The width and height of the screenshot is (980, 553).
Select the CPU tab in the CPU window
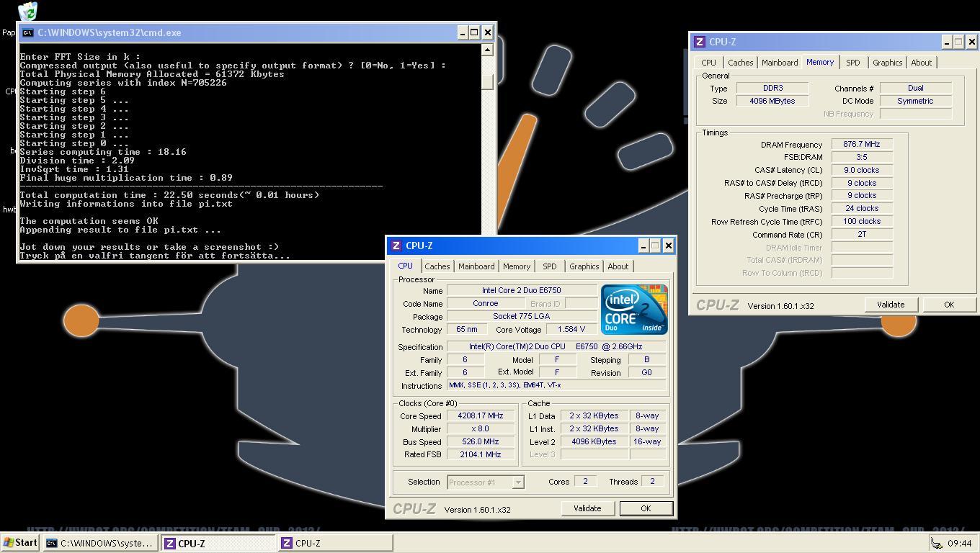[x=405, y=266]
